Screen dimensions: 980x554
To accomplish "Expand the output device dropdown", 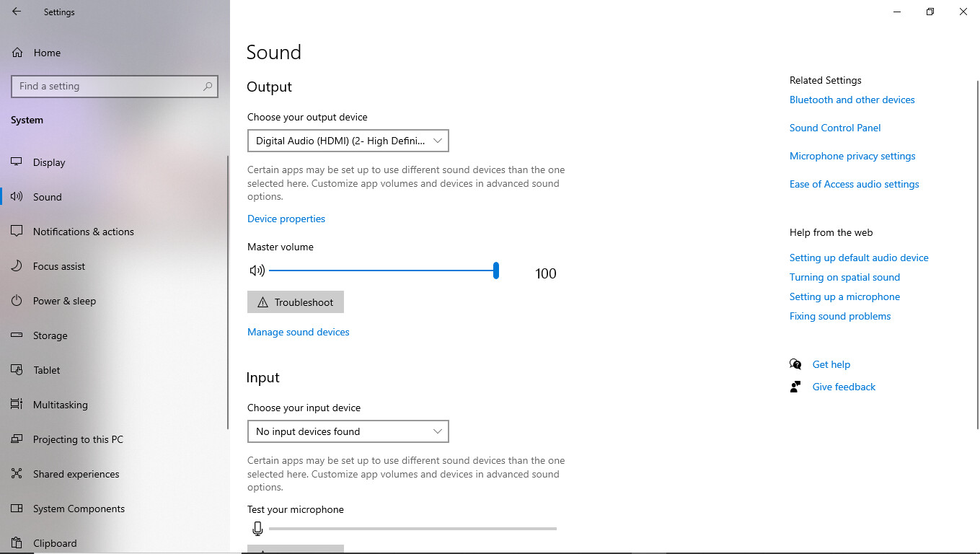I will [x=348, y=141].
